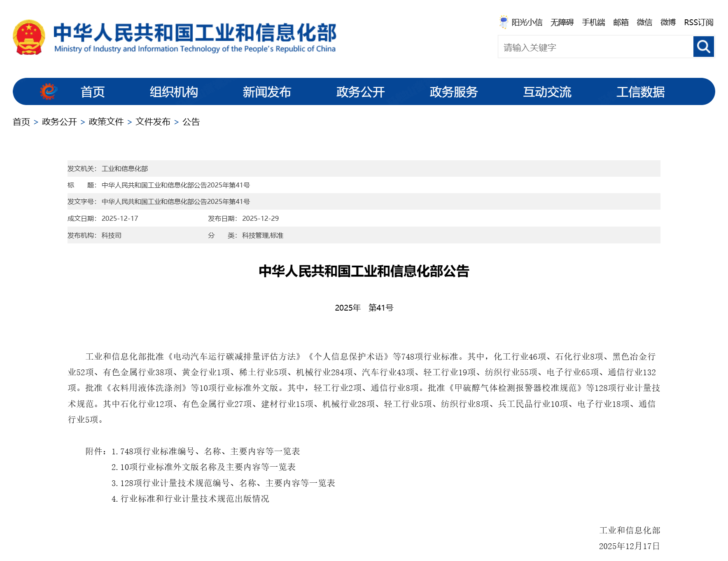Select 政策文件 in the breadcrumb trail

pyautogui.click(x=106, y=122)
